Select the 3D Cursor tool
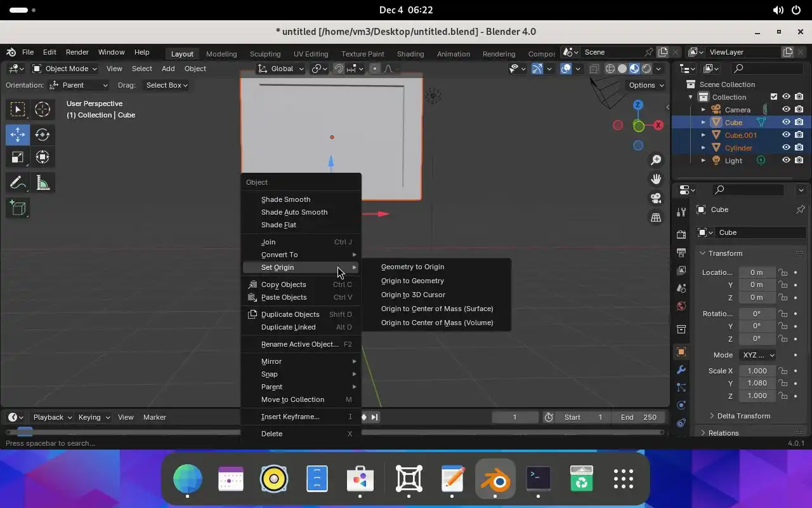This screenshot has height=508, width=812. (43, 109)
